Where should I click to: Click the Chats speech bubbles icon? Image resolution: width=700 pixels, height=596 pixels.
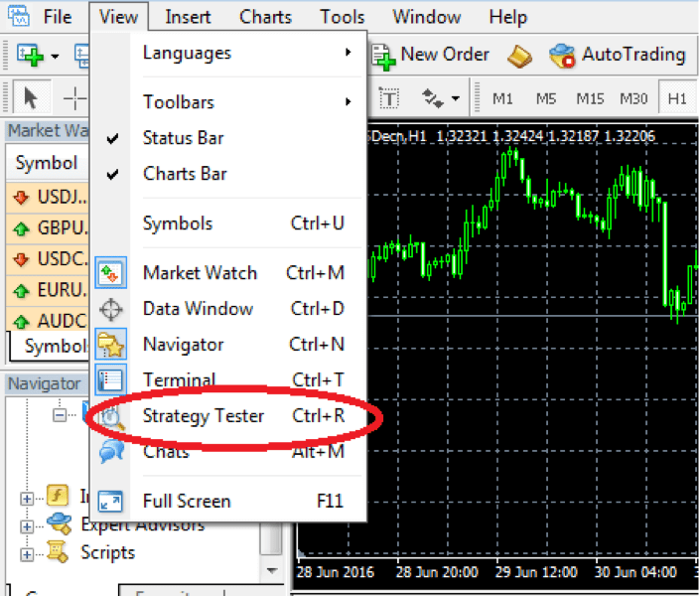[111, 451]
